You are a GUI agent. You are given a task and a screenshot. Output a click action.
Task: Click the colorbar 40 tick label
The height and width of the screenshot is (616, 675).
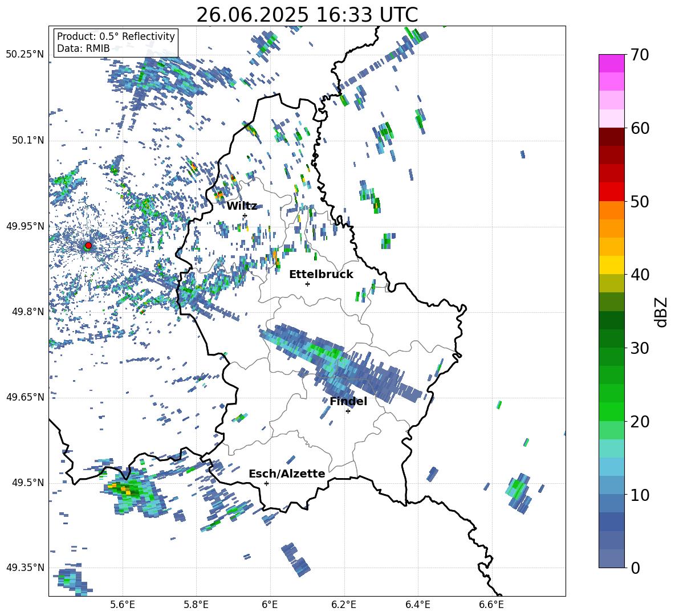[640, 275]
